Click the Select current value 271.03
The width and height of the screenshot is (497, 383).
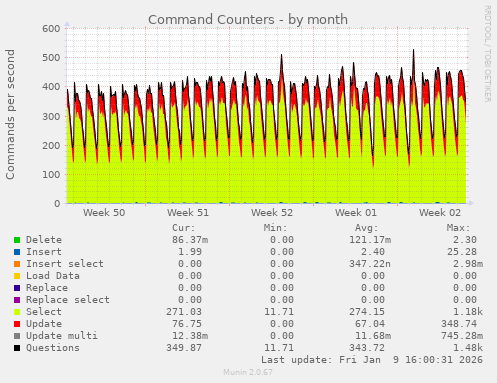point(184,312)
